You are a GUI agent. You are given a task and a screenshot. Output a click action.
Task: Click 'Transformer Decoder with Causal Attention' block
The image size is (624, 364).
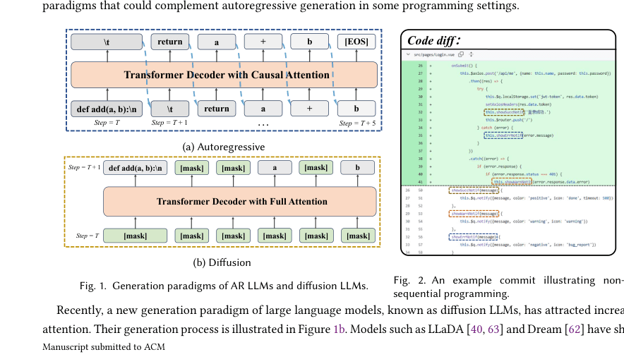(224, 75)
